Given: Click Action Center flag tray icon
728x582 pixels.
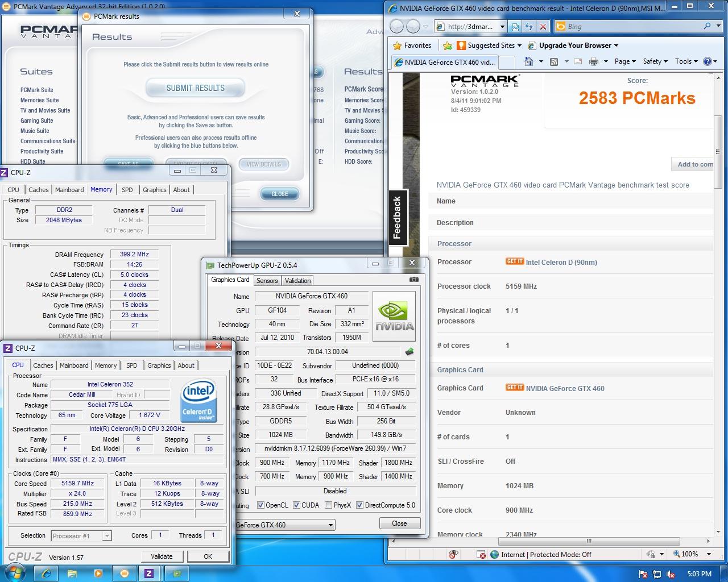Looking at the screenshot, I should [x=644, y=573].
